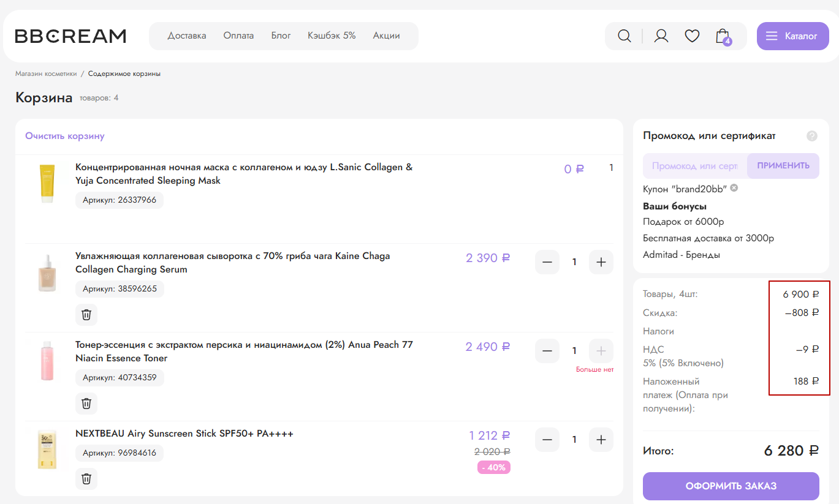Delete the Anua Peach 77 toner from cart
Screen dimensions: 839x504
click(86, 404)
